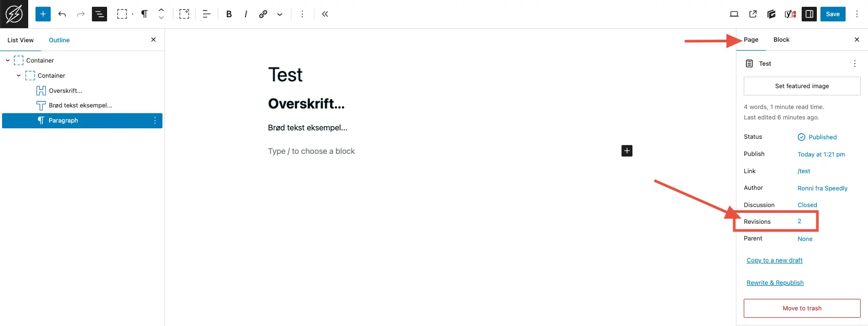This screenshot has width=868, height=326.
Task: Insert a link from the toolbar
Action: pyautogui.click(x=263, y=14)
